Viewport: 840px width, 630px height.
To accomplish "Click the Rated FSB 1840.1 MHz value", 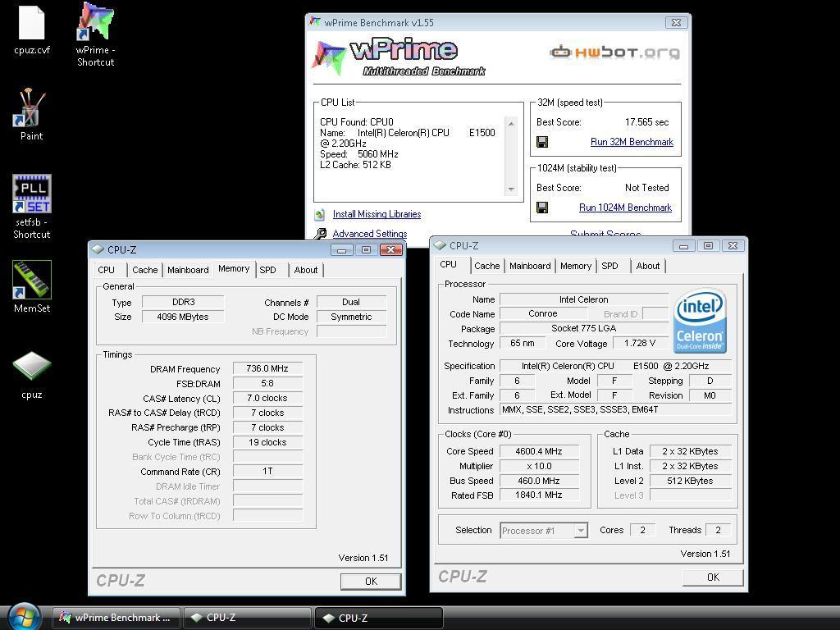I will point(539,495).
